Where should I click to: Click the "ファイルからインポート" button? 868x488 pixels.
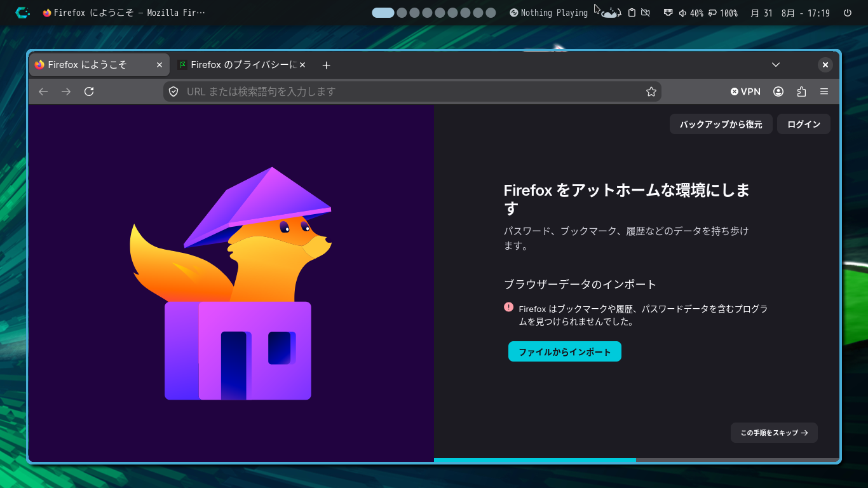tap(565, 351)
